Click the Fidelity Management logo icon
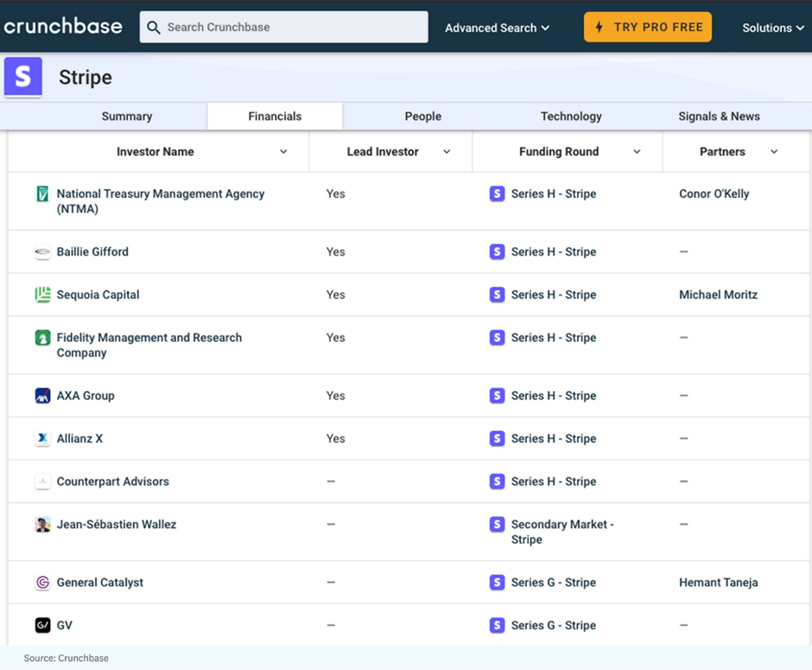This screenshot has height=670, width=812. (42, 338)
